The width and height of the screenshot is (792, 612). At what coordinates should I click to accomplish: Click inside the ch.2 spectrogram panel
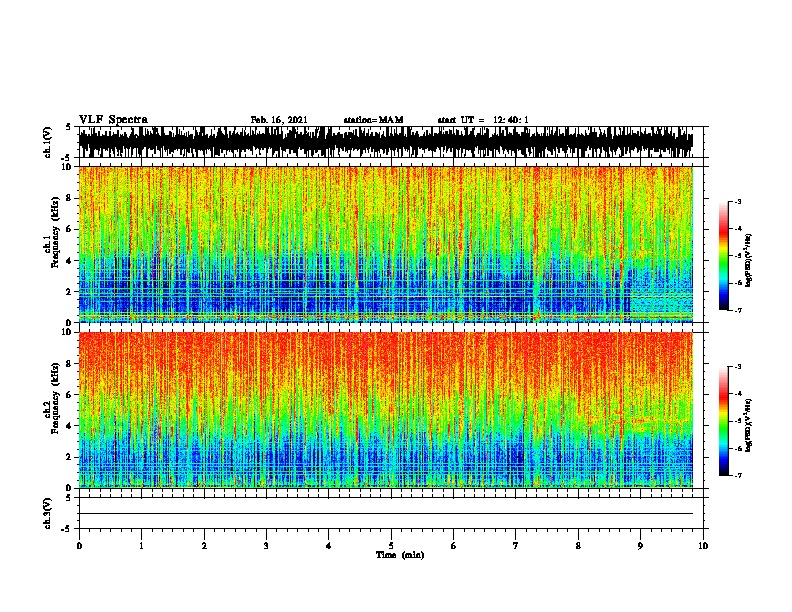[386, 410]
